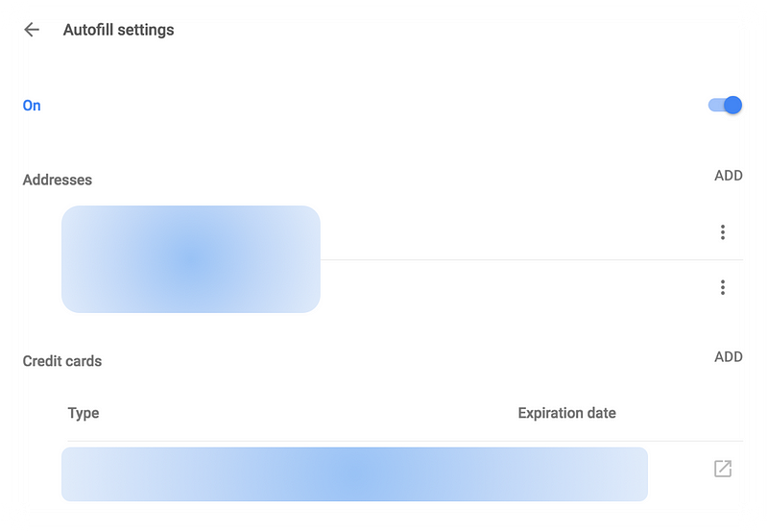Click the divider line between address entries
Screen dimensions: 768x532
click(532, 259)
